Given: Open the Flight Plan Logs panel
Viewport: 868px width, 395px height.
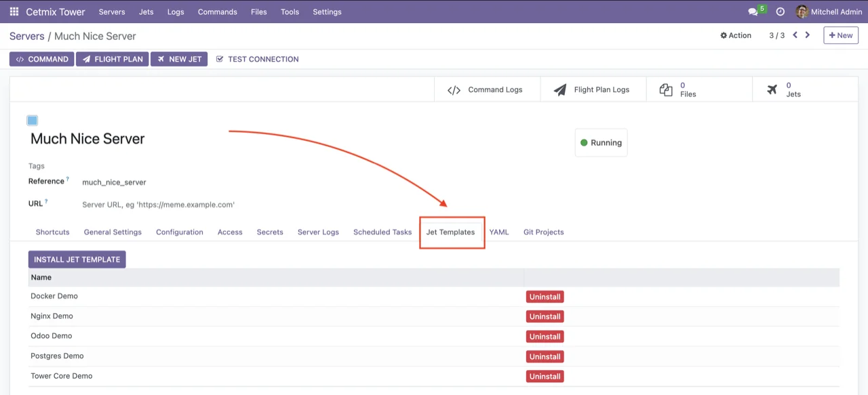Looking at the screenshot, I should tap(593, 89).
